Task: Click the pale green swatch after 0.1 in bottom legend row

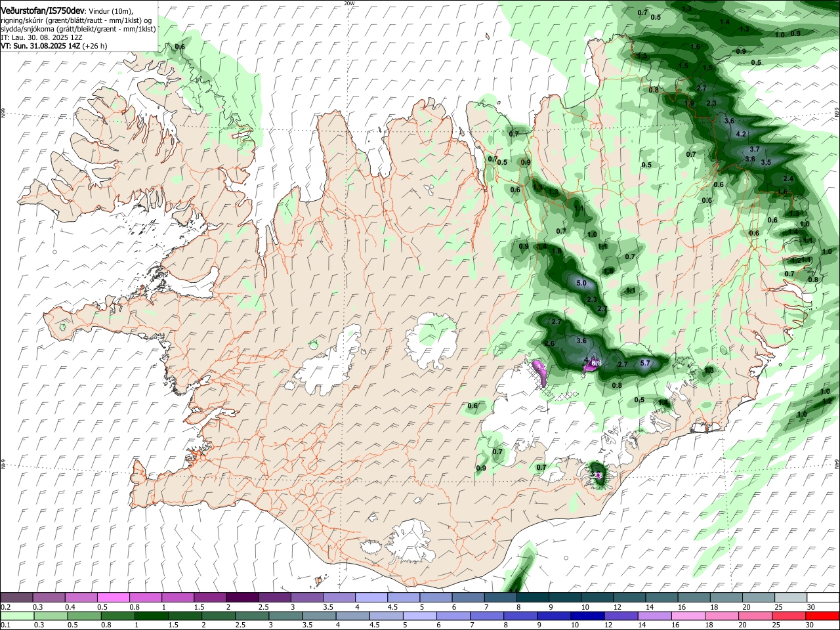Action: (x=17, y=615)
